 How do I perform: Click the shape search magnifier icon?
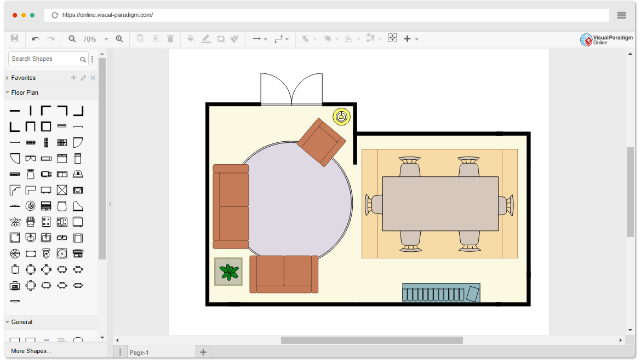pos(83,60)
